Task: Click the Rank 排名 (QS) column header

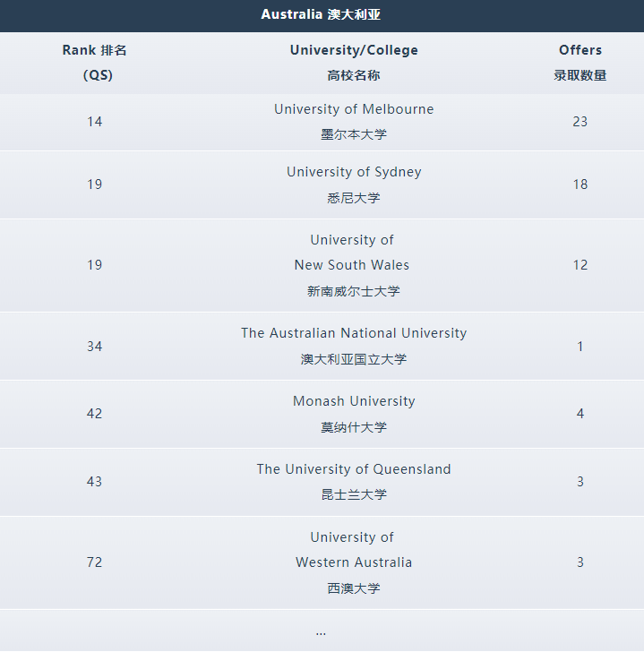Action: [x=95, y=63]
